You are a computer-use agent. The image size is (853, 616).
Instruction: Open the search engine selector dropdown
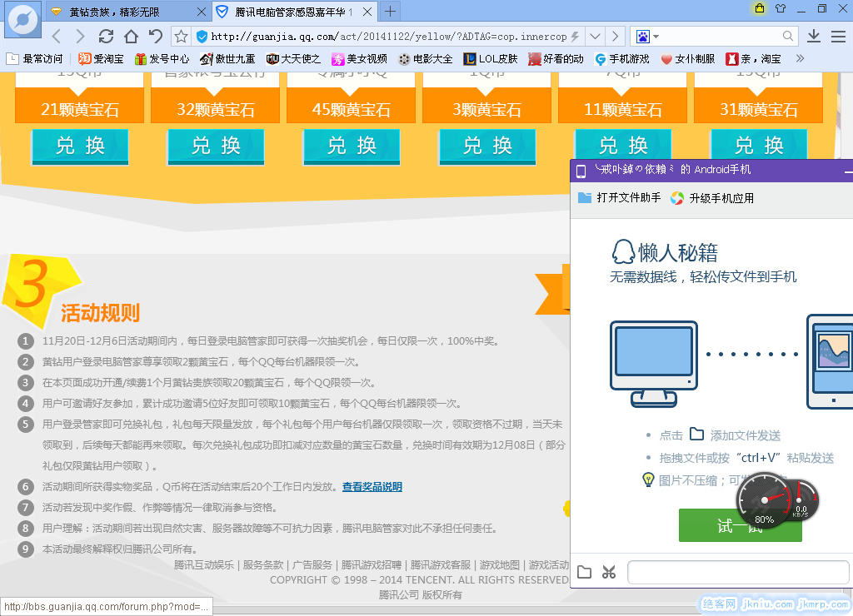tap(648, 37)
